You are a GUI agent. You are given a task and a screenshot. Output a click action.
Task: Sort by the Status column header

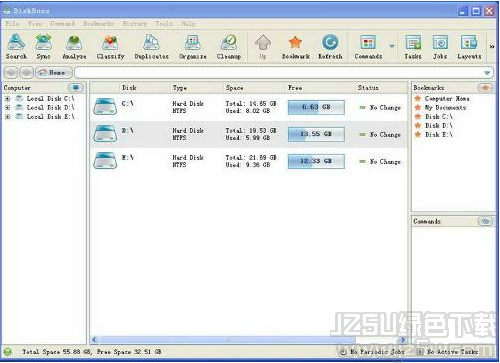click(x=368, y=88)
